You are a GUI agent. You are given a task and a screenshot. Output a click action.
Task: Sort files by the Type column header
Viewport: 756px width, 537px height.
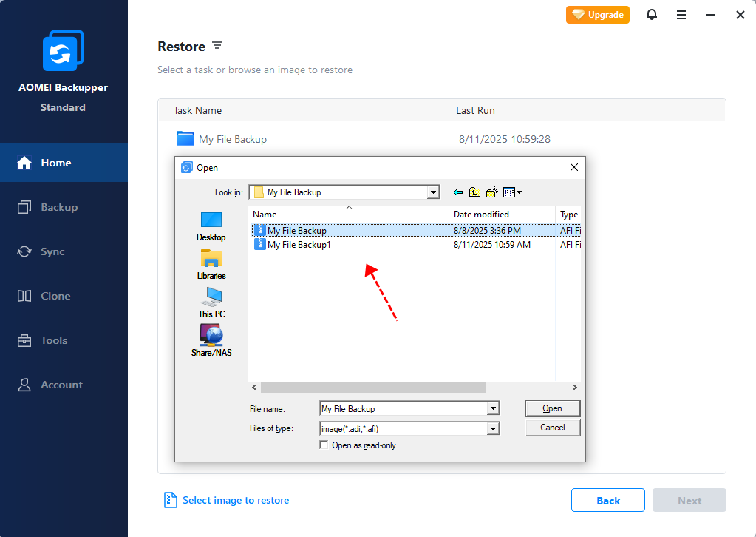(x=568, y=215)
